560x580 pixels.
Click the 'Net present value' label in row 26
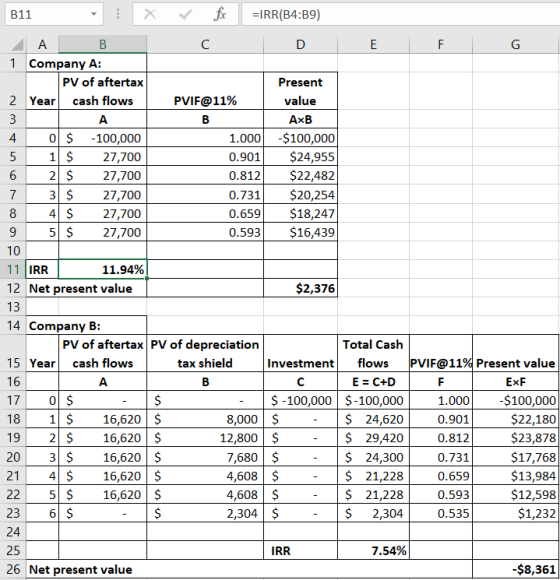click(x=249, y=569)
